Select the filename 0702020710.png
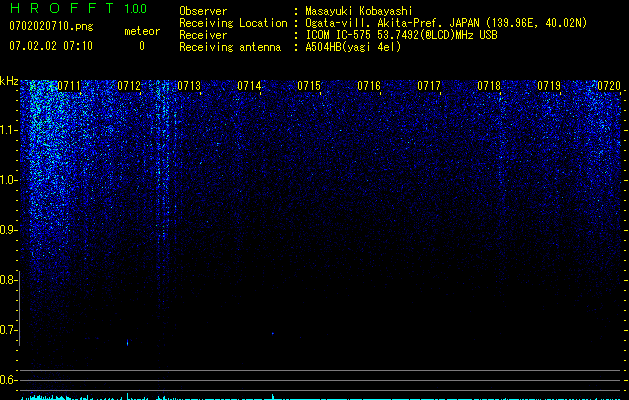The height and width of the screenshot is (400, 629). coord(51,27)
